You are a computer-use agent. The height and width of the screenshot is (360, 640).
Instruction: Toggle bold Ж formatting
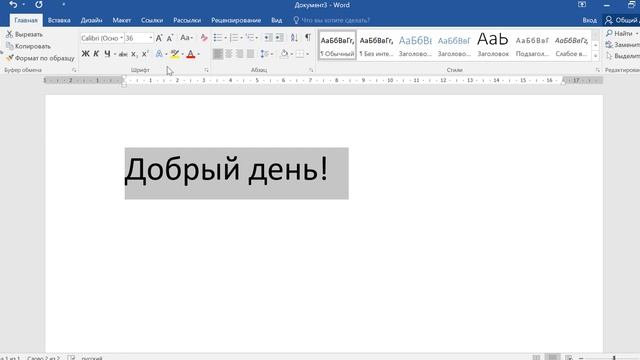coord(85,54)
